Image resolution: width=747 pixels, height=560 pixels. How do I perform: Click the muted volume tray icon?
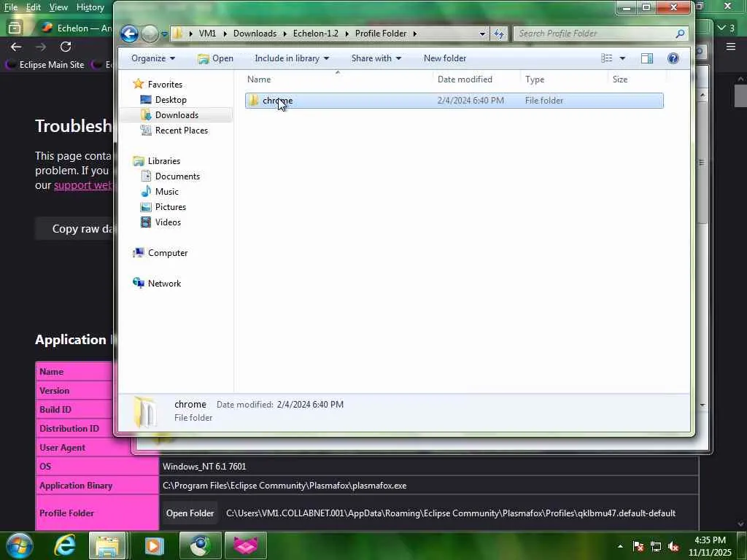coord(673,546)
